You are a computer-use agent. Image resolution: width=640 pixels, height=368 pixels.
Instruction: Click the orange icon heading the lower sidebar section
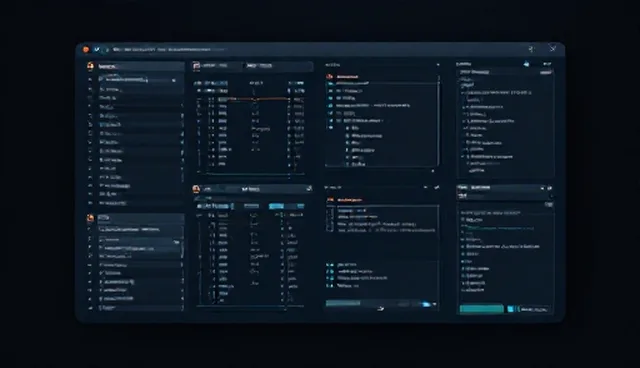tap(90, 218)
